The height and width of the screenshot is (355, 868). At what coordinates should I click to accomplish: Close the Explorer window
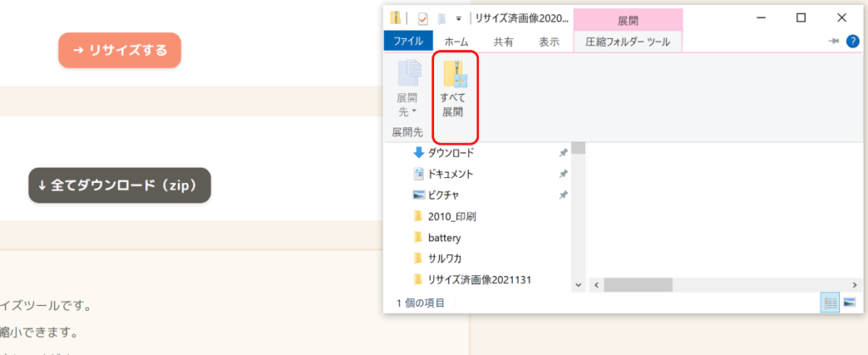[842, 19]
